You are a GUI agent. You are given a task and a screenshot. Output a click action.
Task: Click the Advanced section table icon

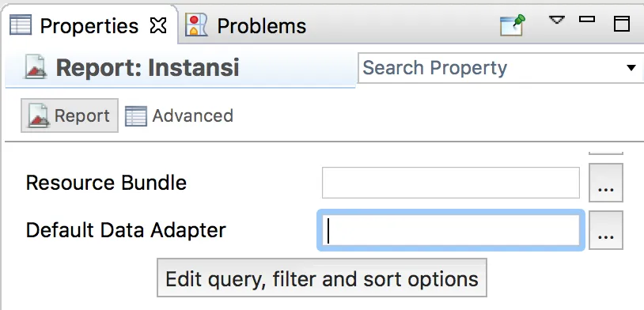click(x=135, y=115)
